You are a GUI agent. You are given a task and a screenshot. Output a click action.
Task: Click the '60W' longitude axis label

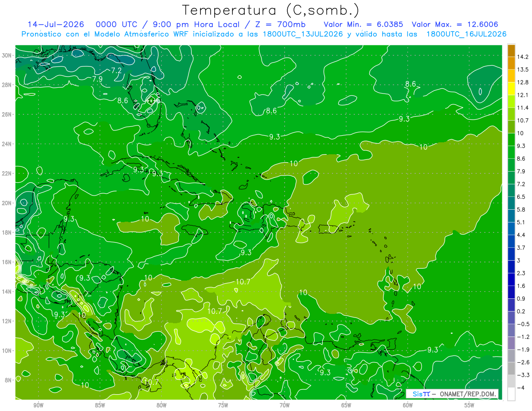point(408,405)
